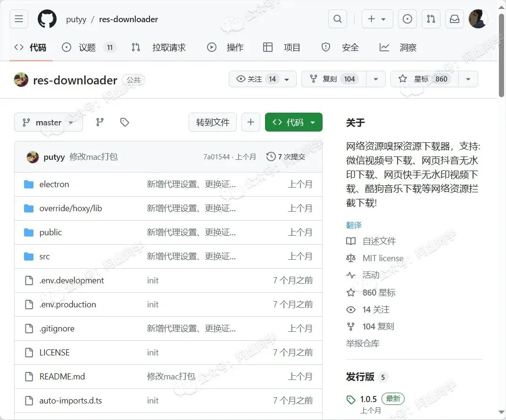The image size is (506, 420).
Task: Open the public folder
Action: [50, 232]
